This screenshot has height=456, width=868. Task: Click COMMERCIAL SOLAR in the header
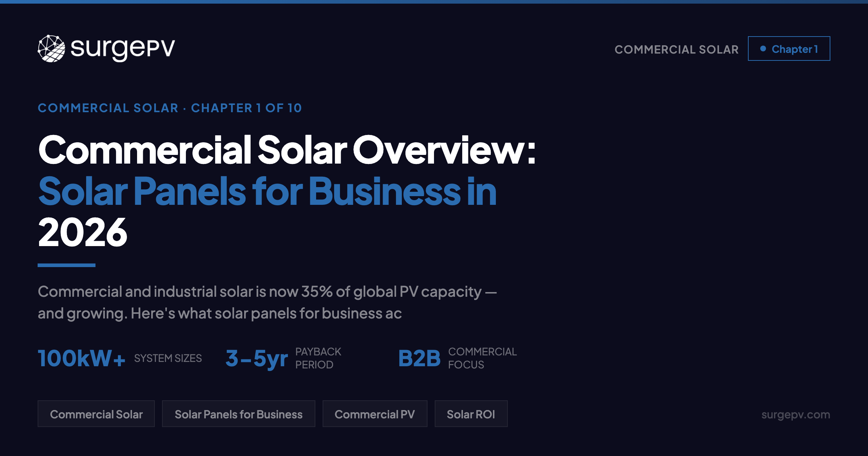(676, 49)
